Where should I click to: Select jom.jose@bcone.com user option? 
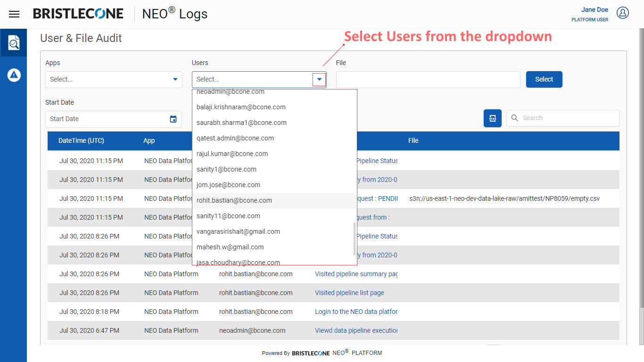[x=228, y=185]
